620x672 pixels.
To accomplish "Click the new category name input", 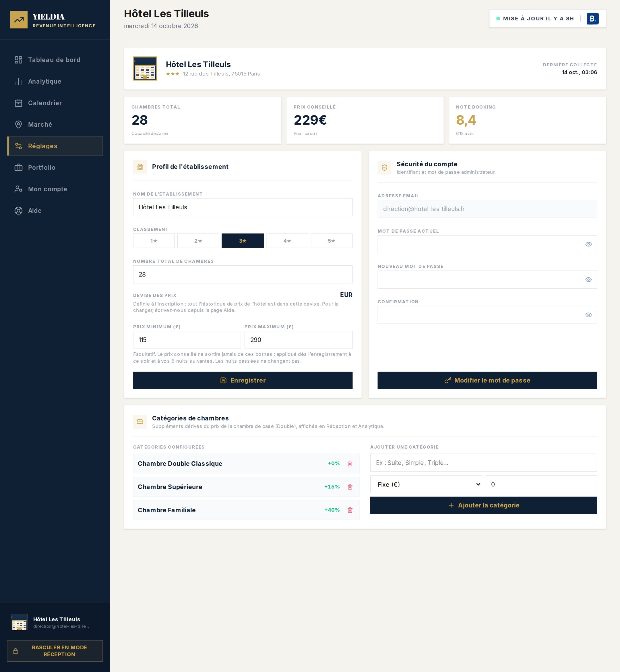I will (x=483, y=463).
